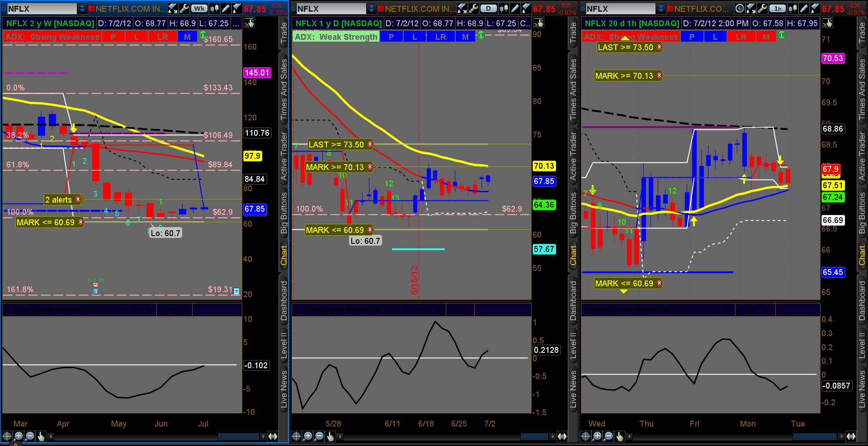Zoom in on the hourly chart
Screen dimensions: 868x446
point(597,437)
